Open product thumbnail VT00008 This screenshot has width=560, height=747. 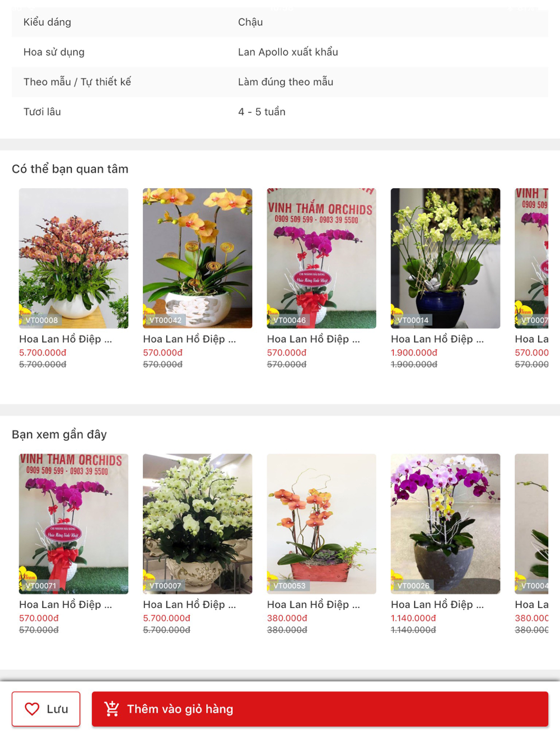73,258
